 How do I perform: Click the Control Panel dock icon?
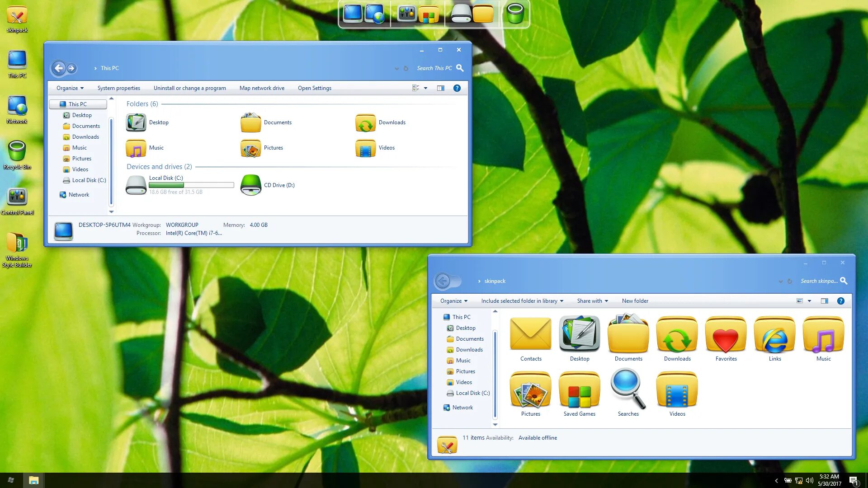tap(406, 14)
